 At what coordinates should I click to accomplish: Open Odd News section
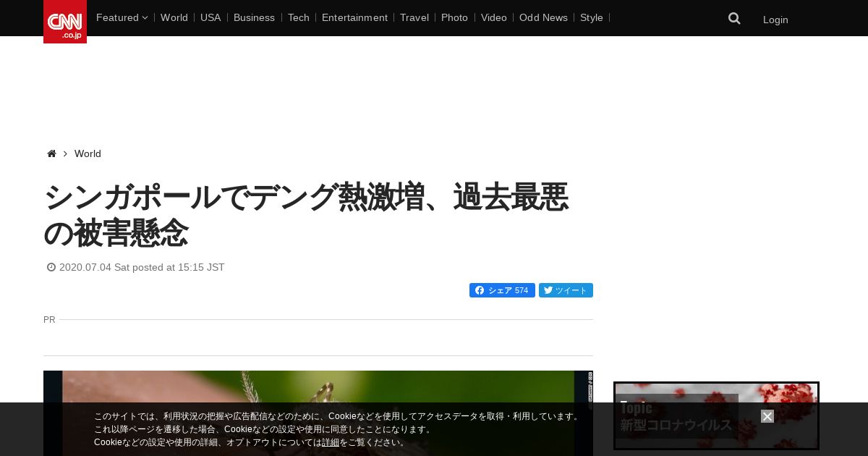tap(543, 17)
